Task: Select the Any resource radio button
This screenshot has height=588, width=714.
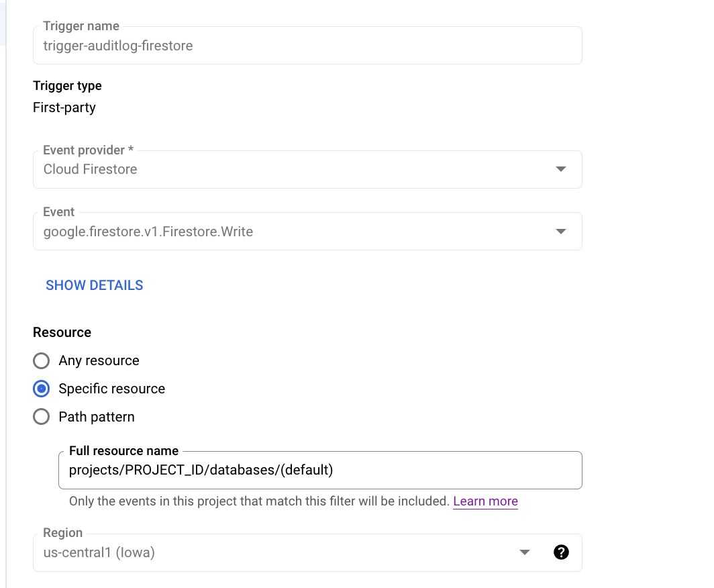Action: pos(42,361)
